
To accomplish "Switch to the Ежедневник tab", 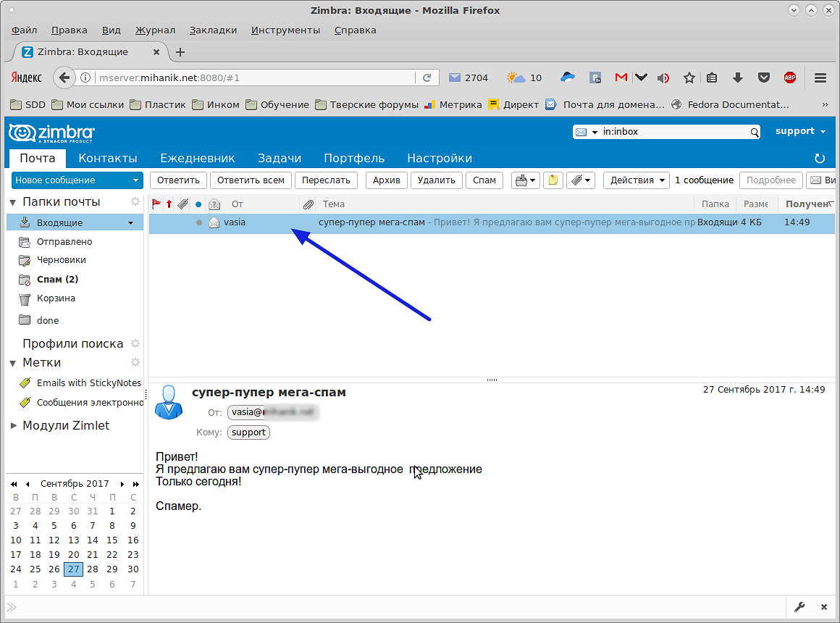I will pos(197,158).
